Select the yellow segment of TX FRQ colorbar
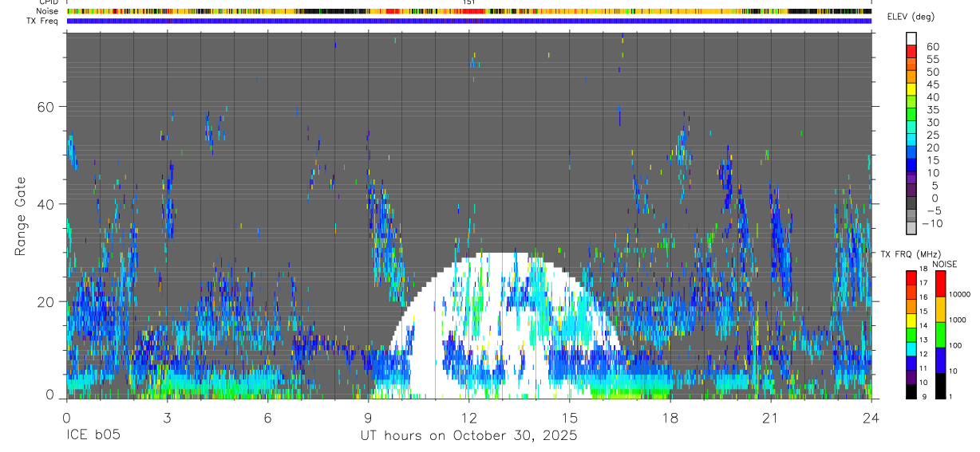This screenshot has height=452, width=980. pyautogui.click(x=911, y=320)
